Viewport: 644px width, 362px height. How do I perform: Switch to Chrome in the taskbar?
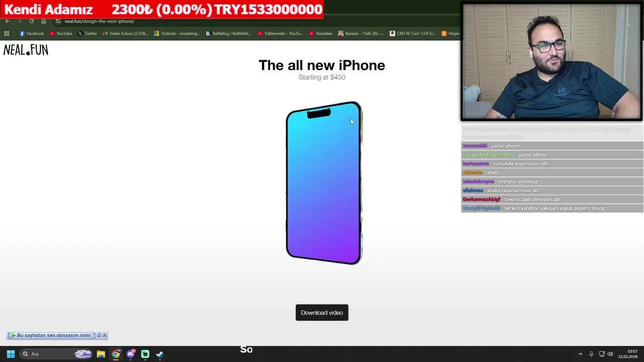(116, 354)
